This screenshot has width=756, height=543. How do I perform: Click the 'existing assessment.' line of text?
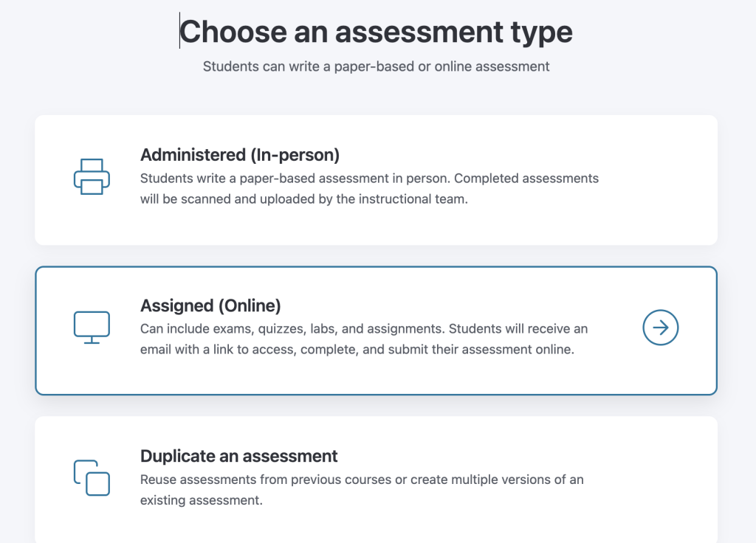pos(202,500)
